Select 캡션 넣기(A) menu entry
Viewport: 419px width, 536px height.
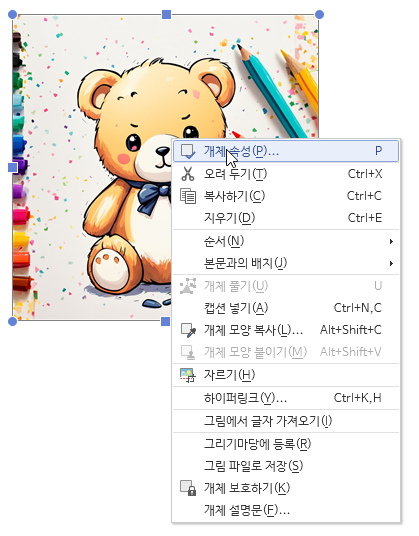pyautogui.click(x=286, y=308)
